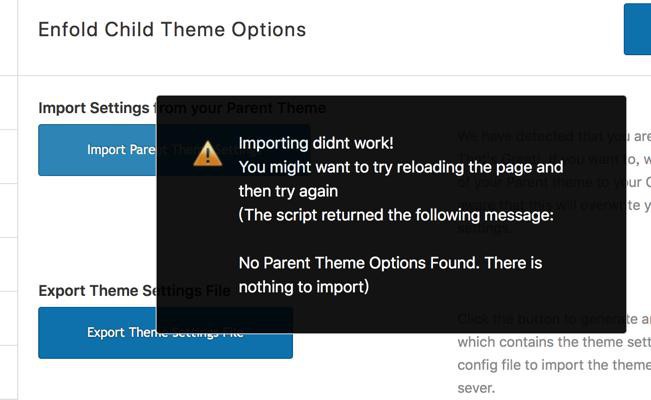Click the 'then try again' line
This screenshot has height=400, width=651.
coord(288,190)
